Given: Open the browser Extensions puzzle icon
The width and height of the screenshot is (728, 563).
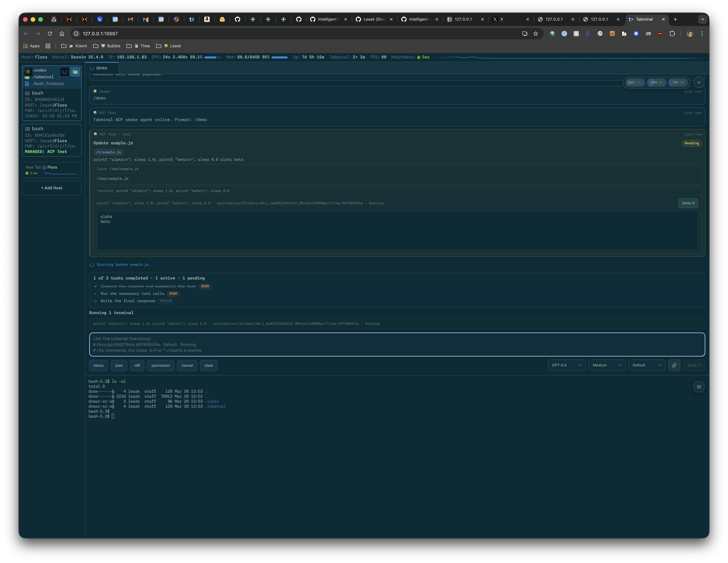Looking at the screenshot, I should [x=672, y=34].
